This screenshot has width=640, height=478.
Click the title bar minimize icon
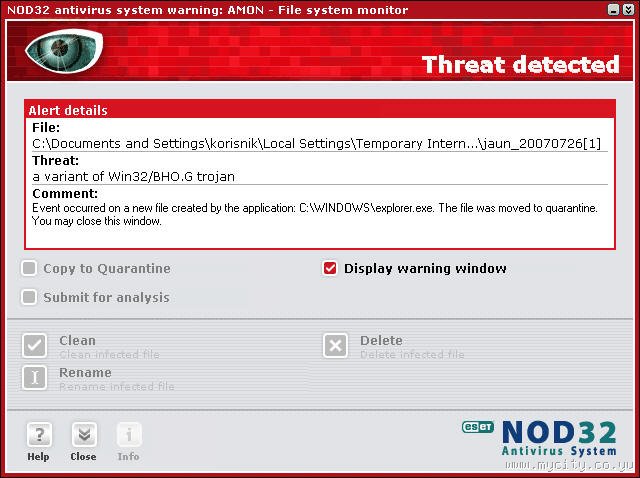tap(613, 10)
